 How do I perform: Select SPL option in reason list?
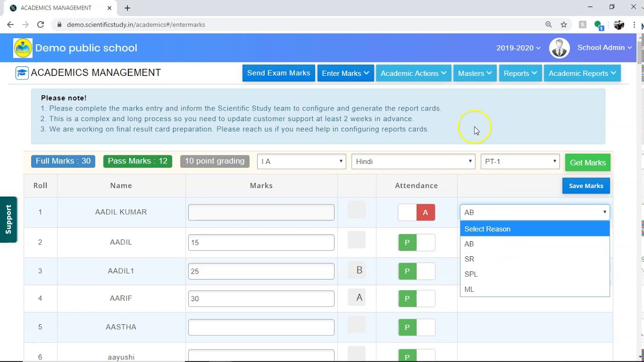(535, 274)
